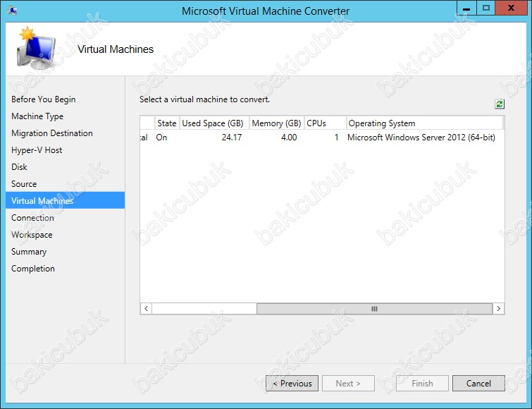The image size is (532, 409).
Task: Click the Finish button
Action: [422, 383]
